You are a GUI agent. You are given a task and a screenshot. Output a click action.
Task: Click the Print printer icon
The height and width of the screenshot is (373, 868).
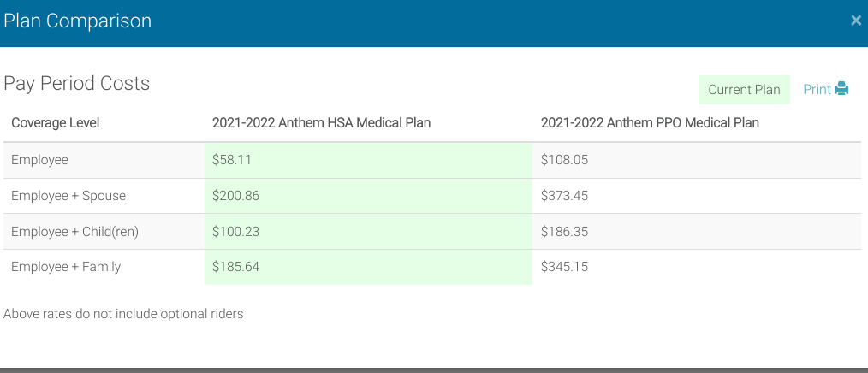coord(841,89)
